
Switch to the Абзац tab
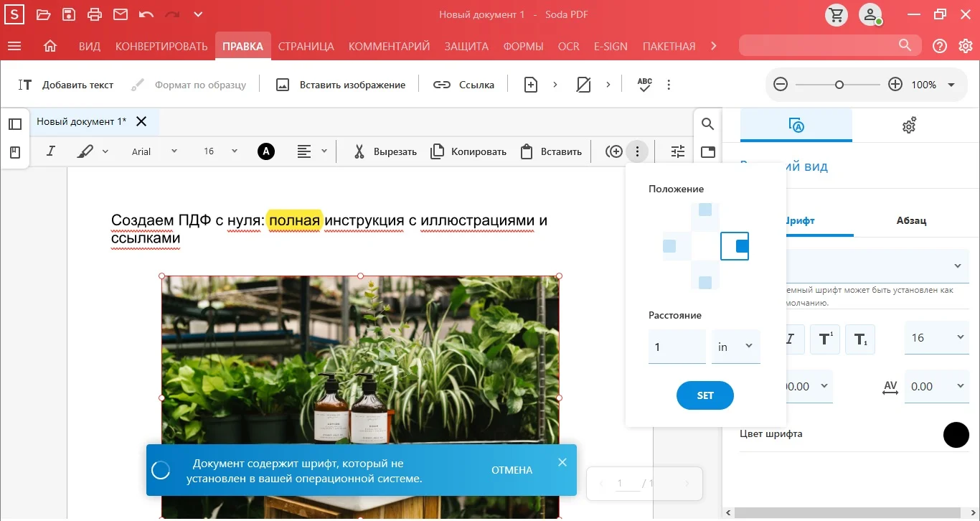911,220
